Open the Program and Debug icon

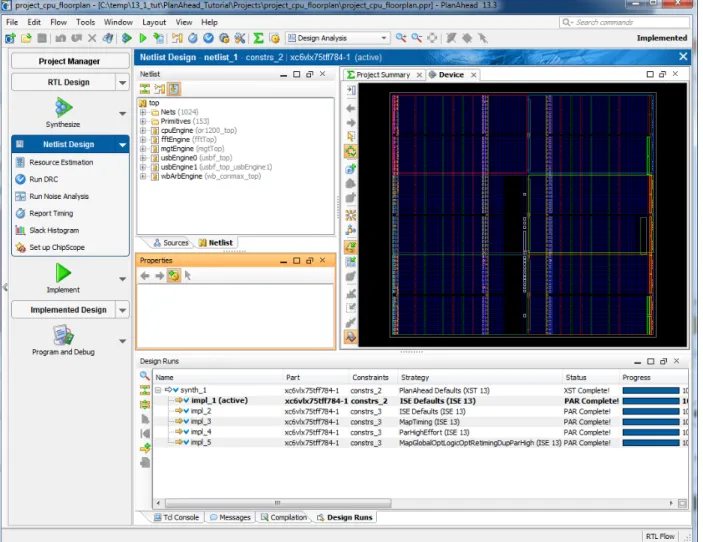[63, 335]
